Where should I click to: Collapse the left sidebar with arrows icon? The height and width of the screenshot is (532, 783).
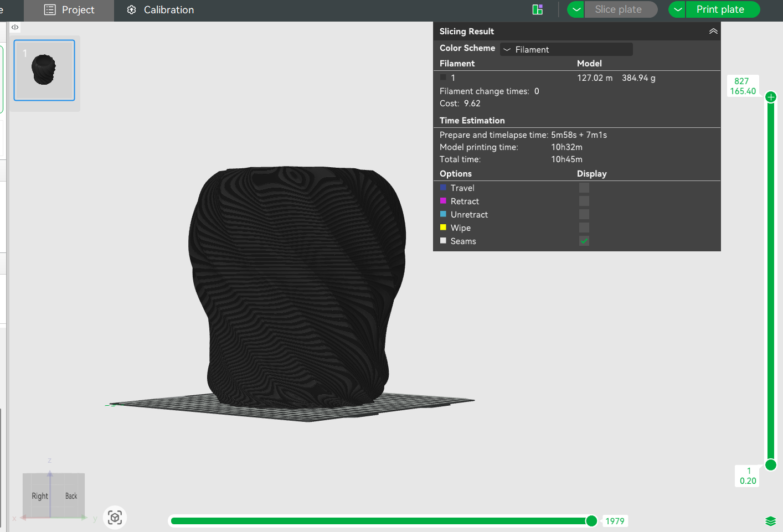tap(15, 27)
